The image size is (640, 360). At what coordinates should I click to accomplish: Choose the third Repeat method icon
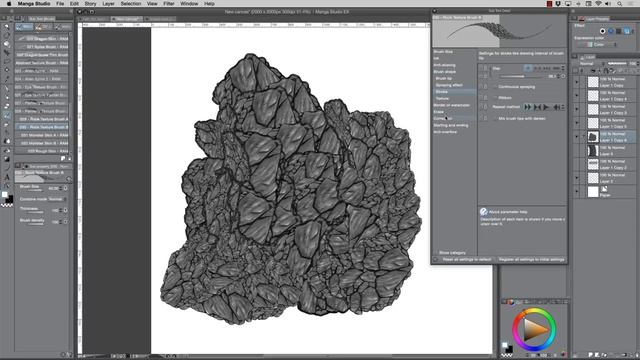(x=547, y=107)
